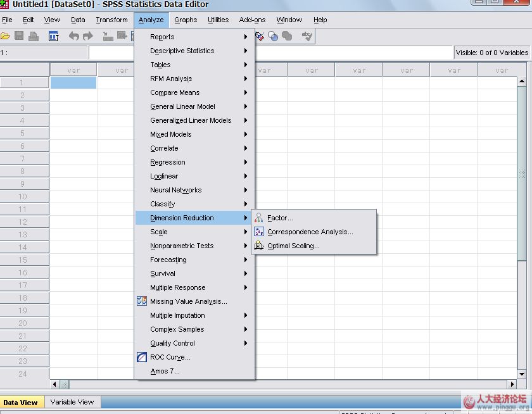The height and width of the screenshot is (414, 532).
Task: Open the File menu
Action: [7, 20]
